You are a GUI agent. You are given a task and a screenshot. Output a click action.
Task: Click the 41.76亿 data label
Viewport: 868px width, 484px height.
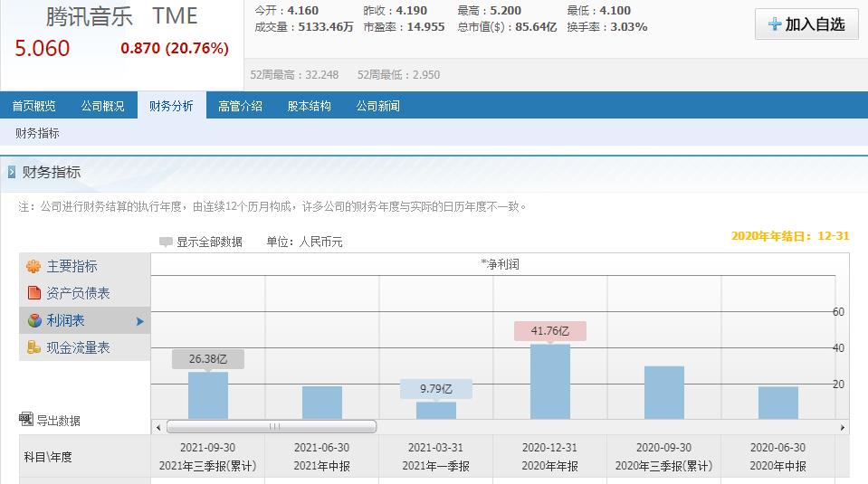550,331
